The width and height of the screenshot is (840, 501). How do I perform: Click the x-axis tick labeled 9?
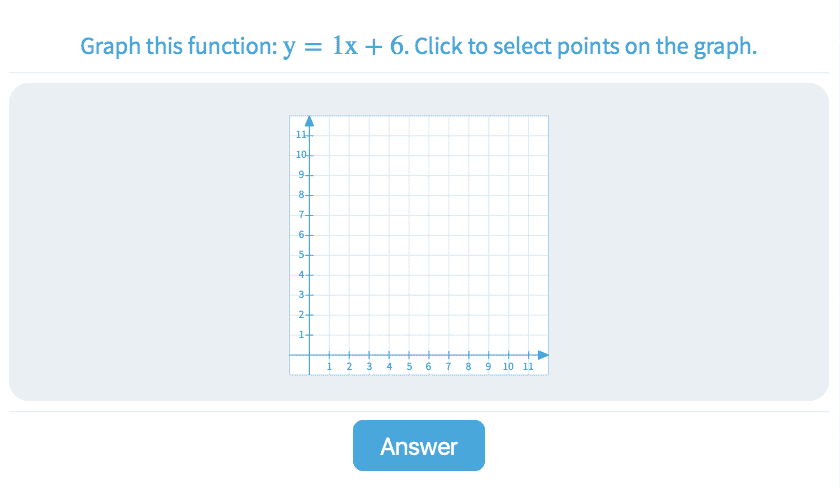tap(488, 355)
